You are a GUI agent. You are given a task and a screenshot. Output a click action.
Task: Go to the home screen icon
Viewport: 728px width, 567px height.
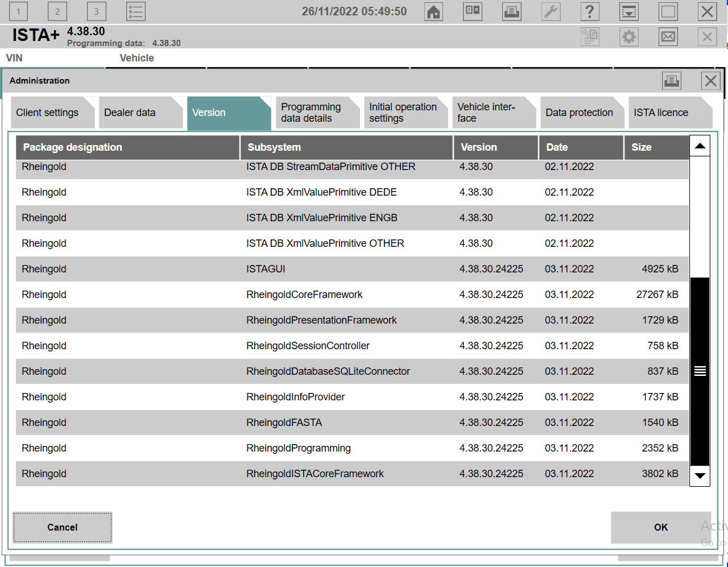coord(434,11)
